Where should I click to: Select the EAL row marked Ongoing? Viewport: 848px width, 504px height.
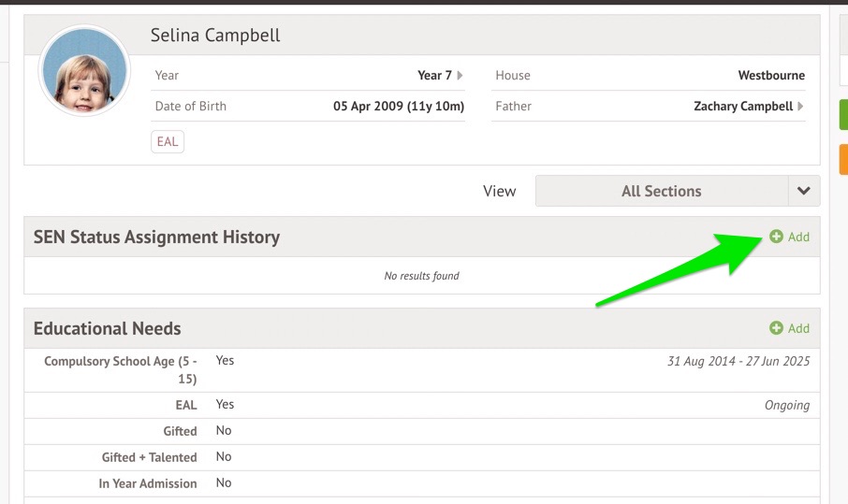click(x=421, y=405)
